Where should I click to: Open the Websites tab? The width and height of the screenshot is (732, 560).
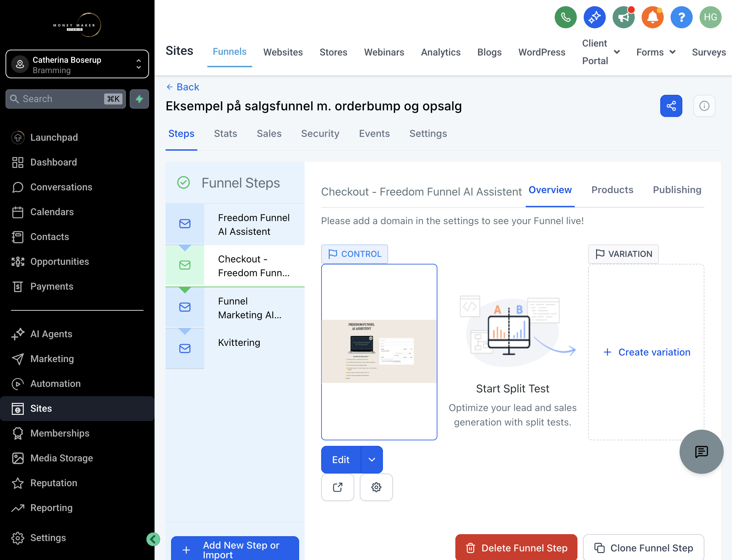pyautogui.click(x=283, y=52)
